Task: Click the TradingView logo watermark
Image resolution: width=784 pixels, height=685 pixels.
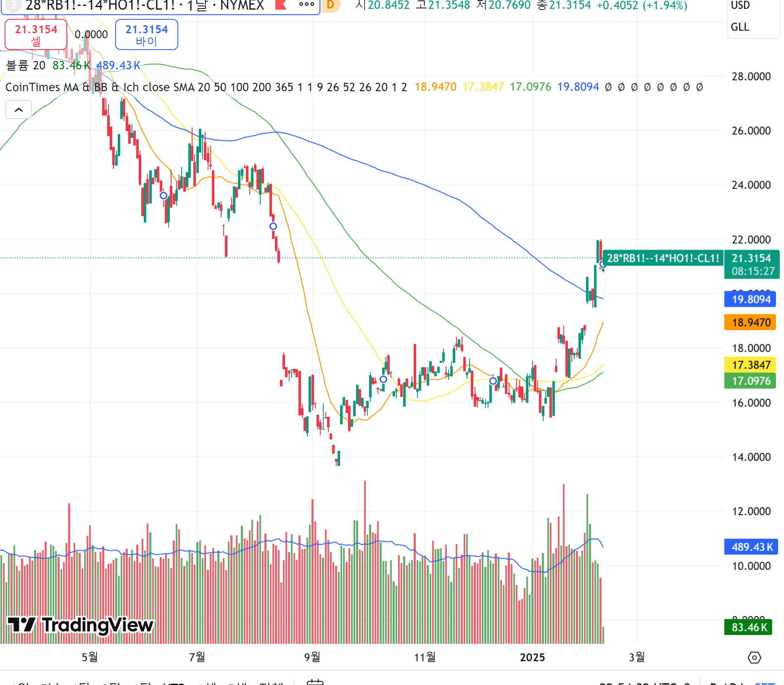Action: (x=81, y=625)
